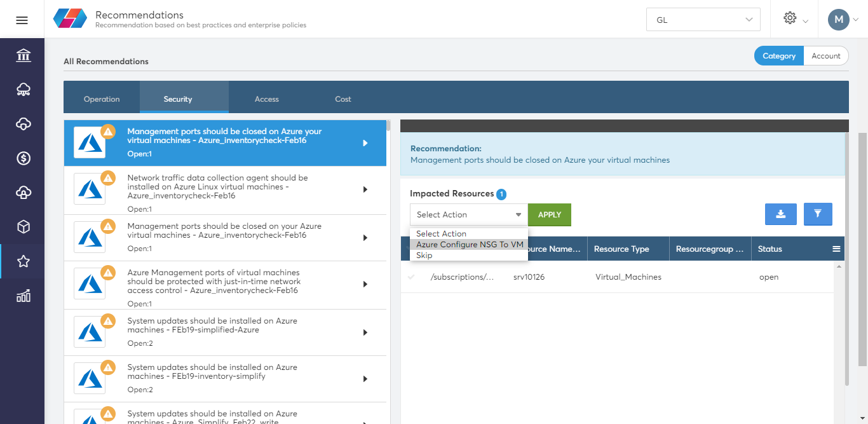Click the srv10126 resource name cell
Image resolution: width=868 pixels, height=424 pixels.
click(x=529, y=277)
